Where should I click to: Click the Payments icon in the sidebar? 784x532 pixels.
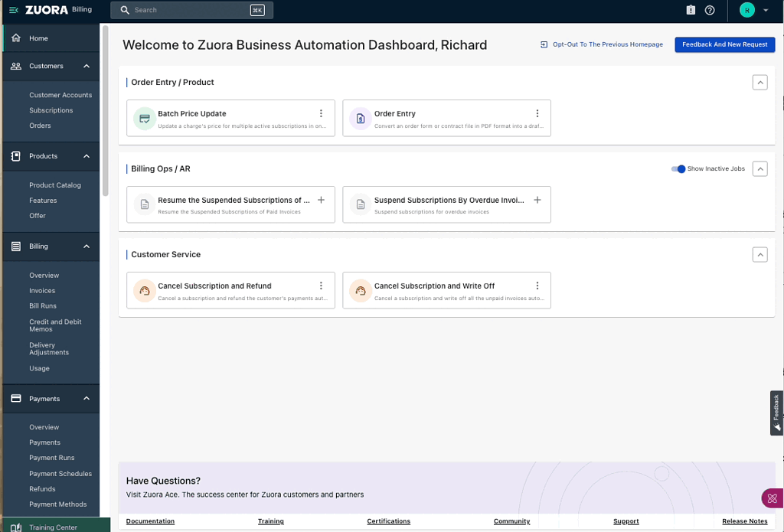click(x=15, y=398)
